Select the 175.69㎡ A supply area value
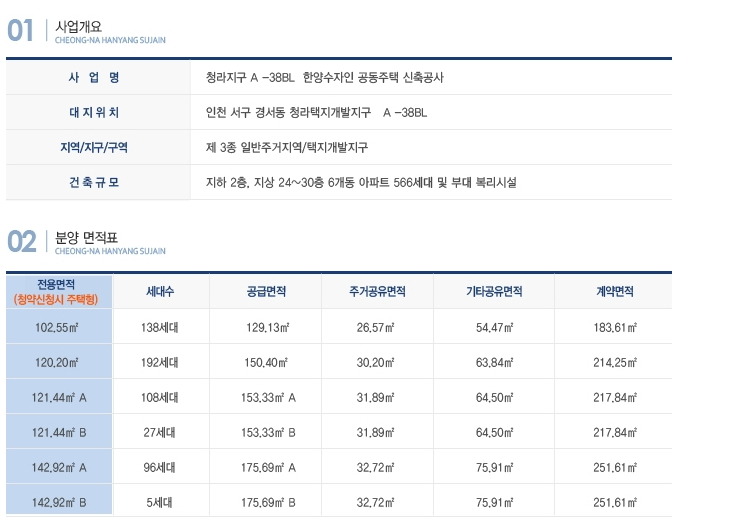 pos(268,468)
